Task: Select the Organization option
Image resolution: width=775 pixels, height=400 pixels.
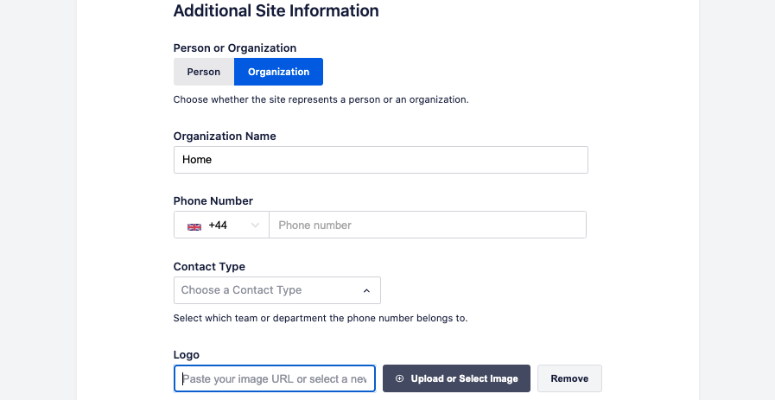Action: pos(278,72)
